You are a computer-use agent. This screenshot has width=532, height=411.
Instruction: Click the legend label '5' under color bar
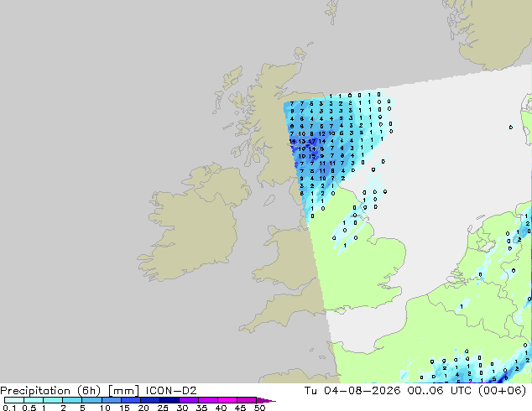pos(82,408)
